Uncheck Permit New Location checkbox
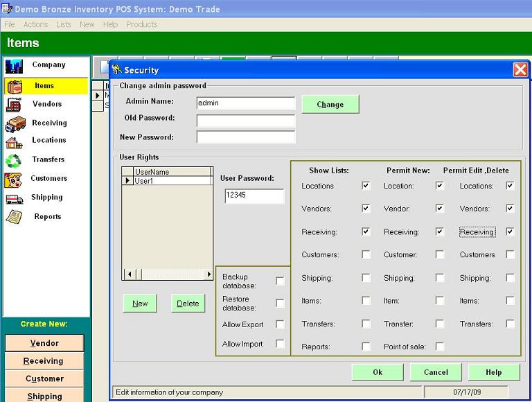532x402 pixels. click(x=440, y=186)
